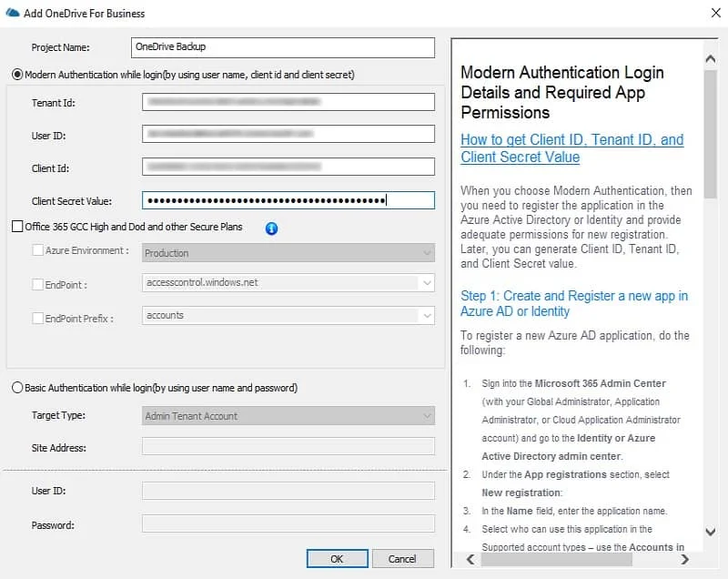Click the Client Id input field
The width and height of the screenshot is (728, 579).
point(288,167)
